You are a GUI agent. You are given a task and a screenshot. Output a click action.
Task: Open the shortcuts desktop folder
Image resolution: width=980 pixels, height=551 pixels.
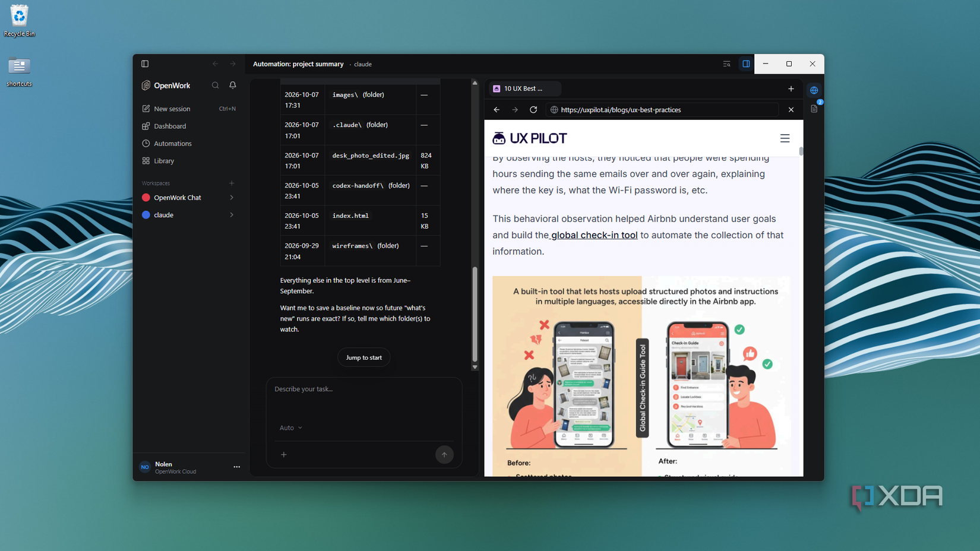pyautogui.click(x=19, y=72)
